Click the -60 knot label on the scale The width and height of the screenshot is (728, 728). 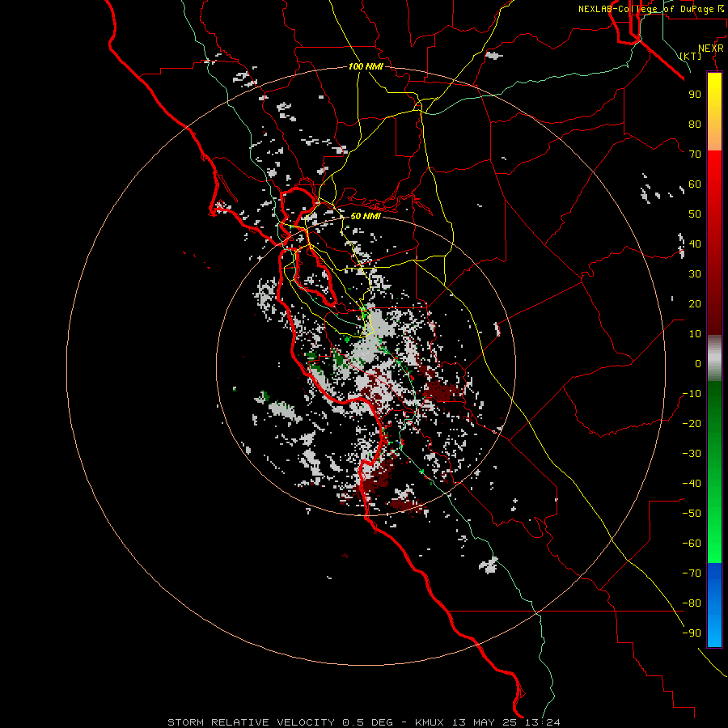click(x=692, y=544)
